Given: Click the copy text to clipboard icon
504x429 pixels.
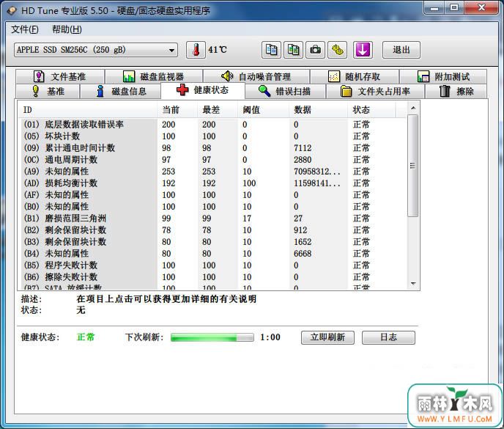Looking at the screenshot, I should pyautogui.click(x=271, y=50).
